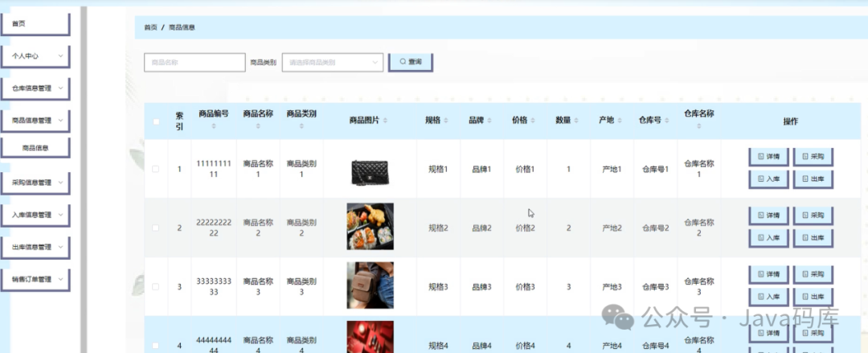
Task: Open the red product image in row 4
Action: (371, 336)
